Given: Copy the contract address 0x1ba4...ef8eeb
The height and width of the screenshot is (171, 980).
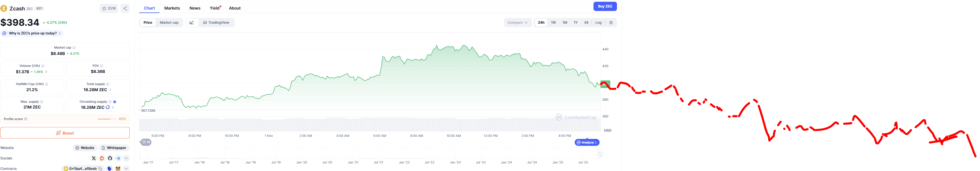Looking at the screenshot, I should coord(100,169).
